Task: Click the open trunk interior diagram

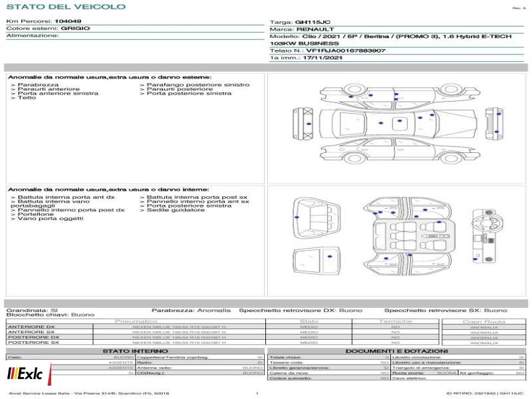Action: [317, 219]
